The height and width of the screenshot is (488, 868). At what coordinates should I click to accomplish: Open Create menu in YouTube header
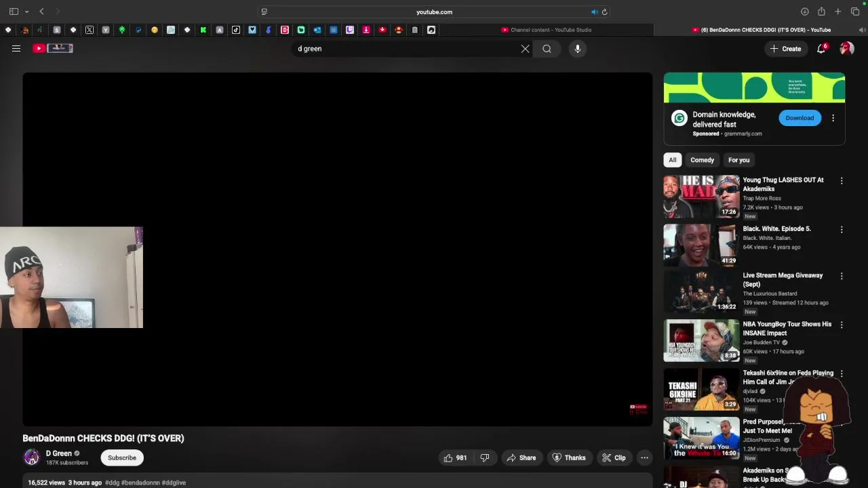(785, 49)
